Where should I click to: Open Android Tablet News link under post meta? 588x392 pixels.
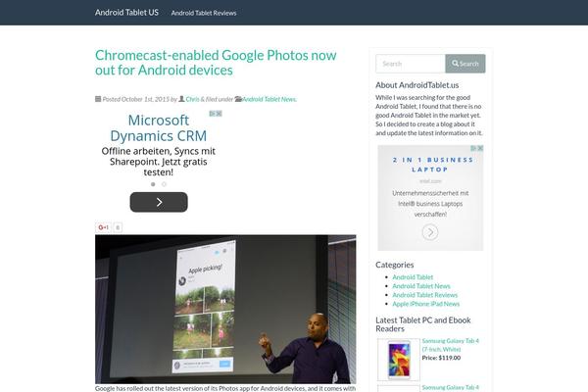(x=269, y=99)
